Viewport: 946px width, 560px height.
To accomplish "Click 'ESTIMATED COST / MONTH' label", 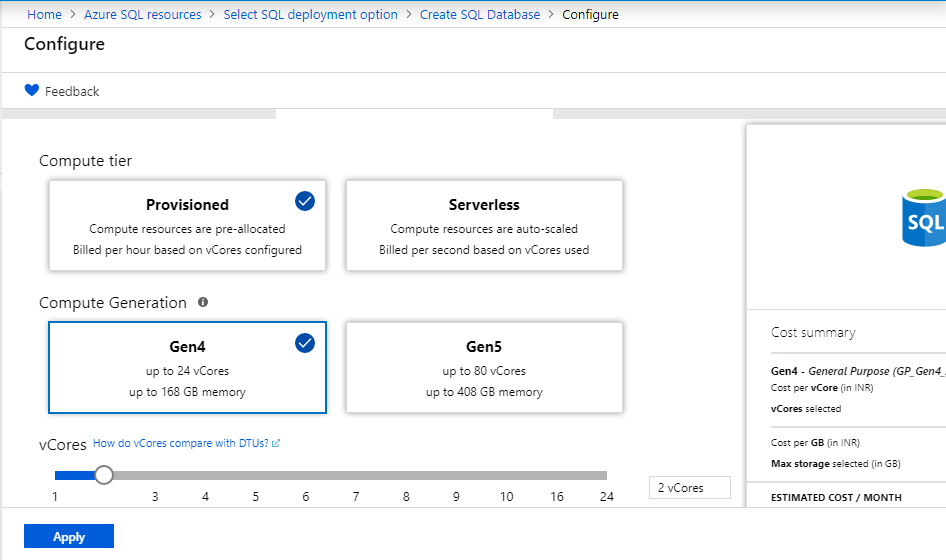I will 836,497.
